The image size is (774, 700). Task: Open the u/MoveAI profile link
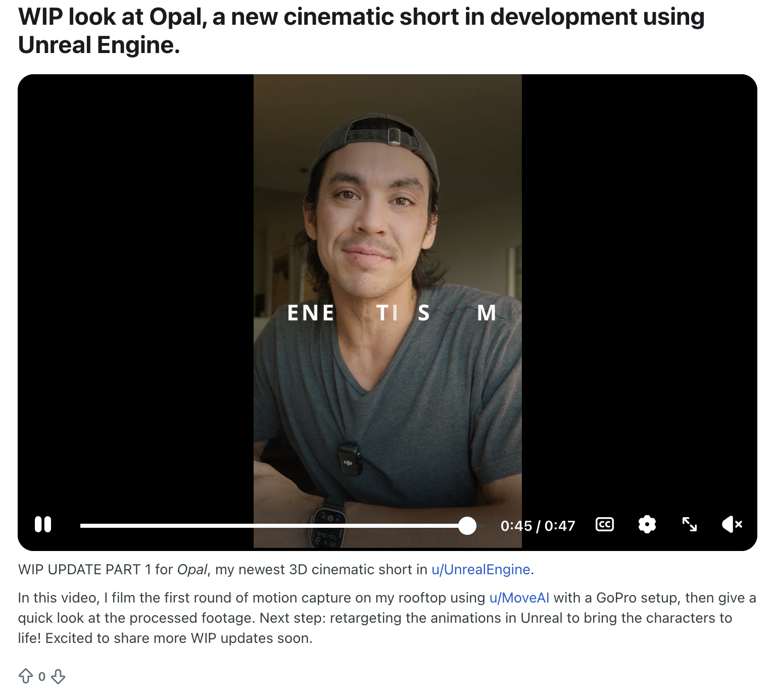coord(519,598)
